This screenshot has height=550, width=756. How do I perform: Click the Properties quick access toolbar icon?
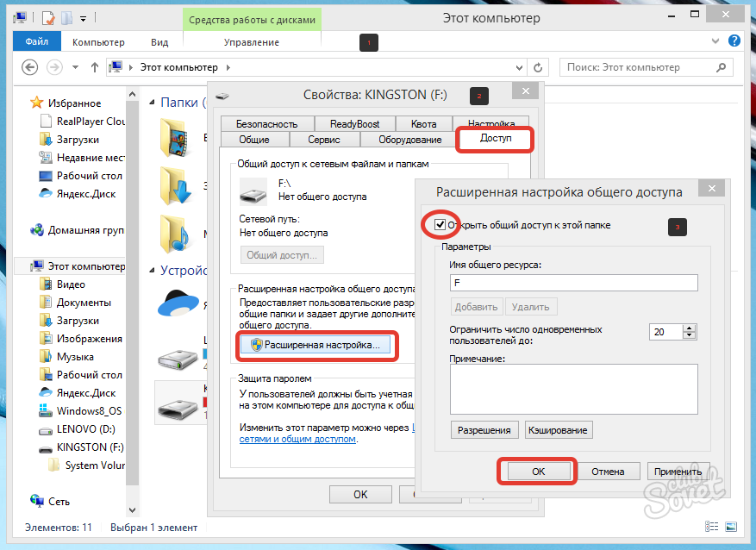coord(48,18)
